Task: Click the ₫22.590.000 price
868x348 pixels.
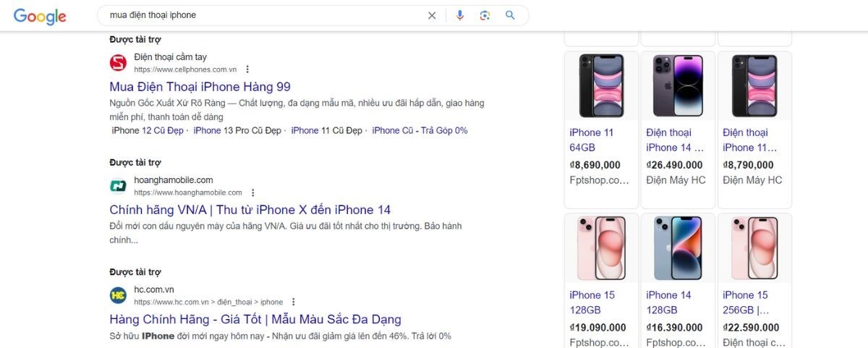Action: click(x=752, y=328)
